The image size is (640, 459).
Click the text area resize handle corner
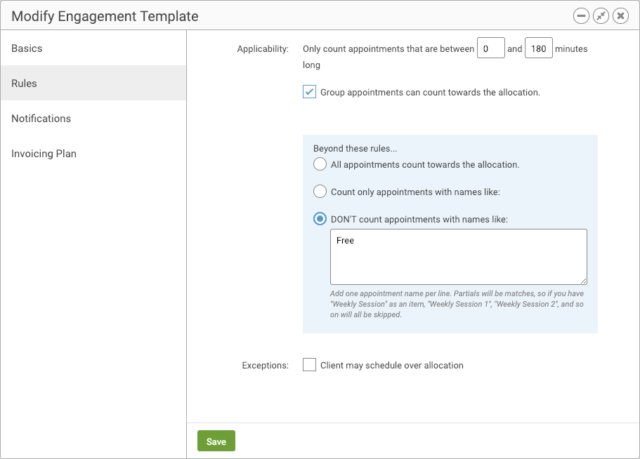tap(584, 281)
